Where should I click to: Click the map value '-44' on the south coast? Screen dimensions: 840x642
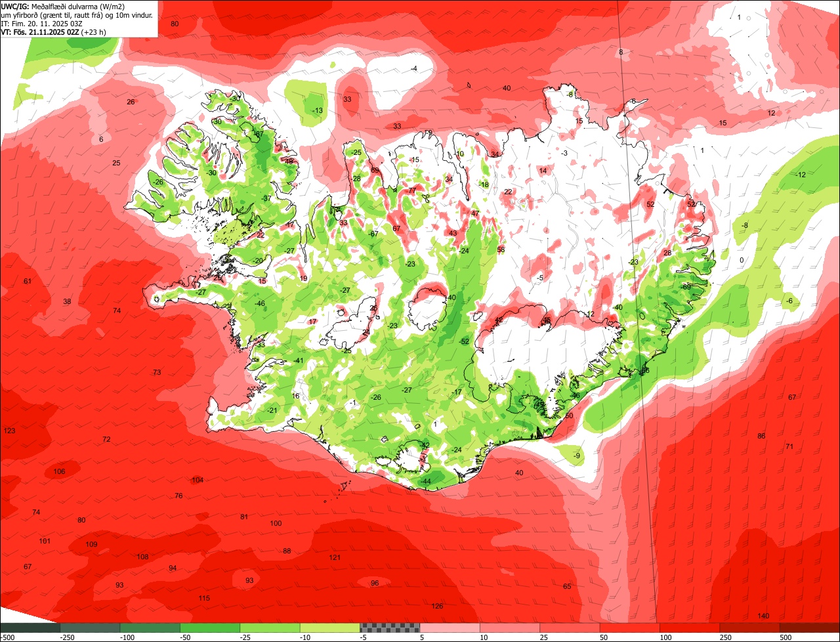[425, 481]
